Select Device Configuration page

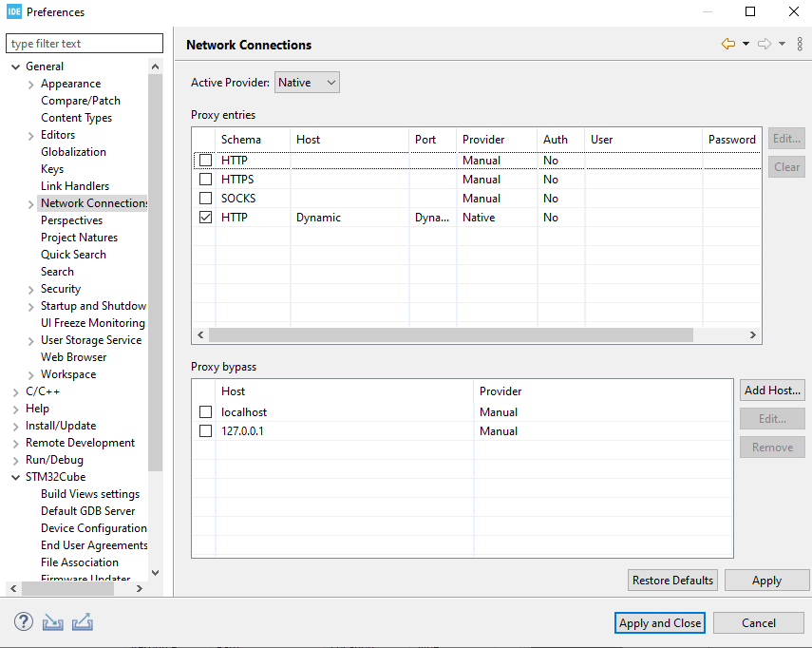[93, 528]
